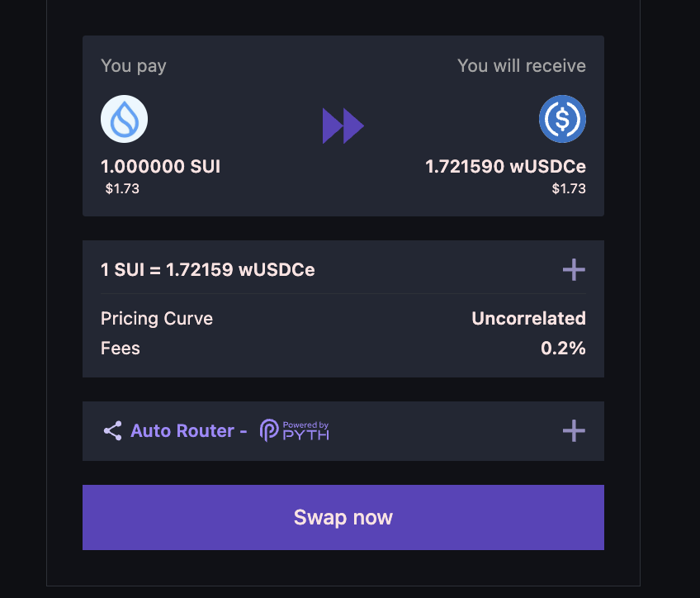Click the purple double-arrow swap direction icon
This screenshot has height=598, width=700.
(343, 126)
